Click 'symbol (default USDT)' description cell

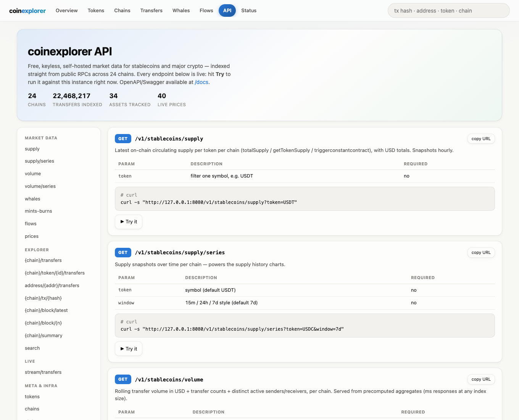pyautogui.click(x=210, y=290)
